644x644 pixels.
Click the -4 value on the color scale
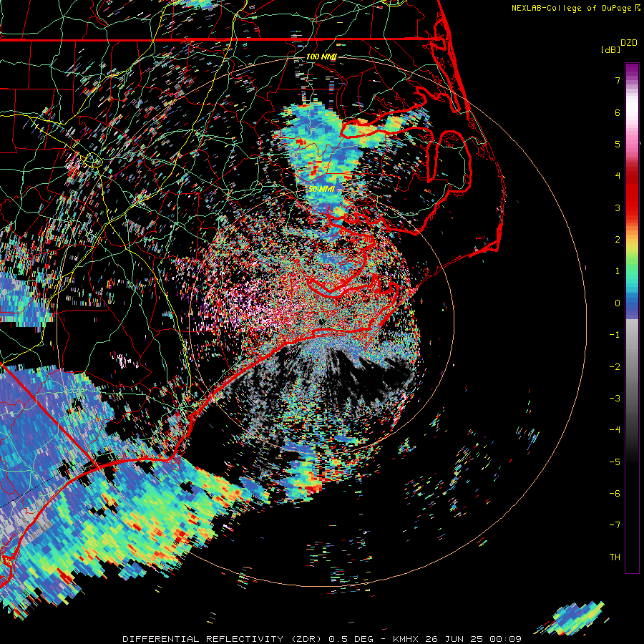(615, 430)
